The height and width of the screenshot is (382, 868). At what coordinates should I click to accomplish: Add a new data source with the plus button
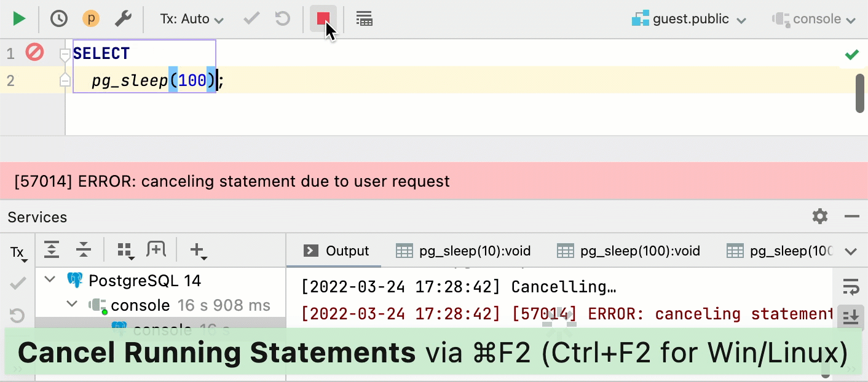coord(197,250)
